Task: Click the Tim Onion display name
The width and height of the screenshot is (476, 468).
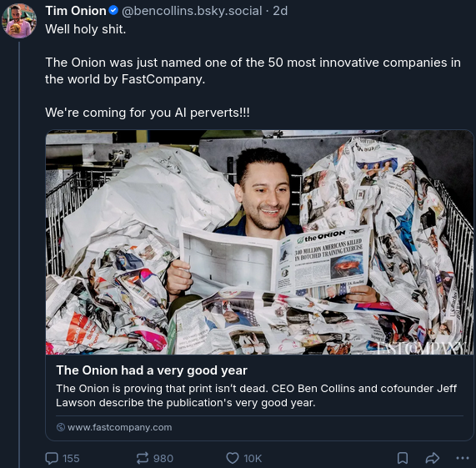Action: tap(76, 11)
